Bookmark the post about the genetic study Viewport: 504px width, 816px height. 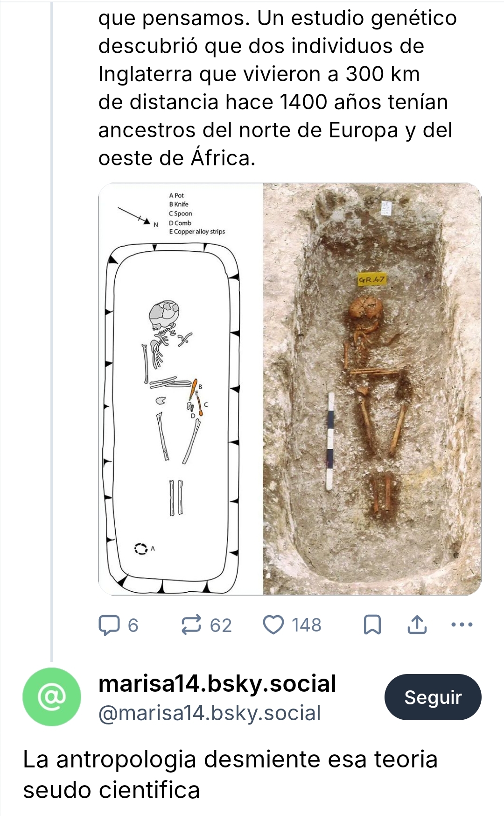coord(372,625)
